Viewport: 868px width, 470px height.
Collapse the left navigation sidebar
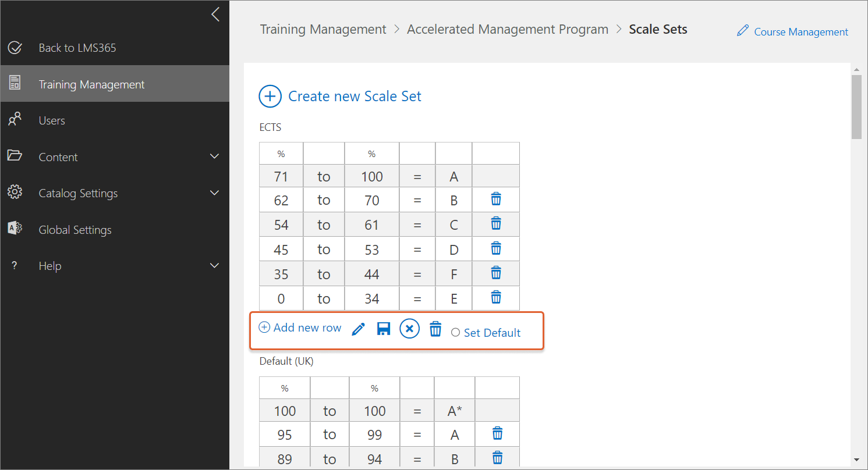coord(215,15)
